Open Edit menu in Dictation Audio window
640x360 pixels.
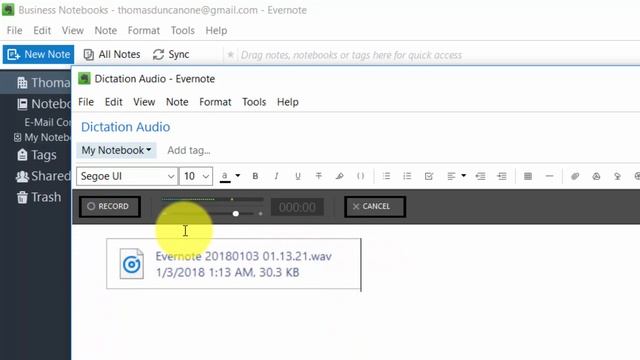pyautogui.click(x=113, y=102)
